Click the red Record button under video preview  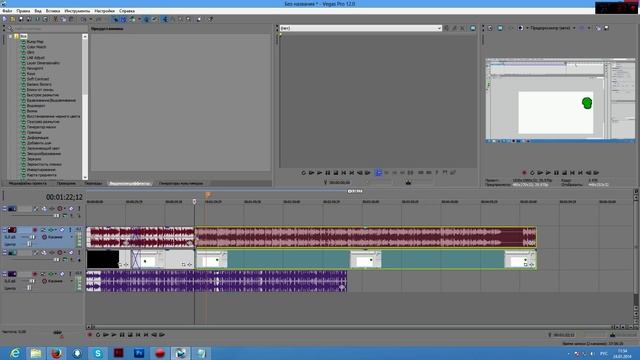tap(524, 173)
